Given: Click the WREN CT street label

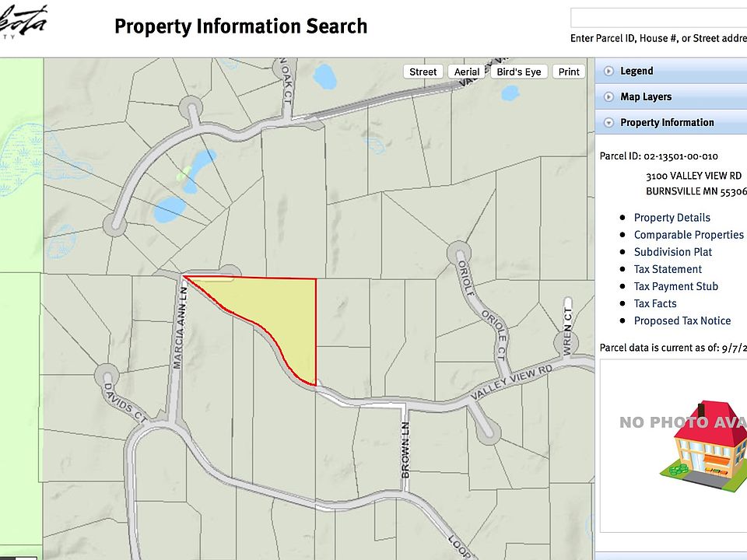Looking at the screenshot, I should [x=567, y=331].
